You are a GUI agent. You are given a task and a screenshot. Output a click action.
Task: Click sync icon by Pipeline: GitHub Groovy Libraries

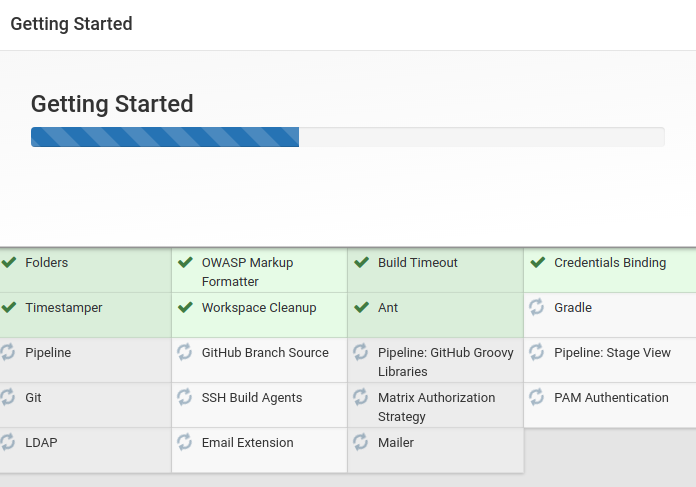360,352
